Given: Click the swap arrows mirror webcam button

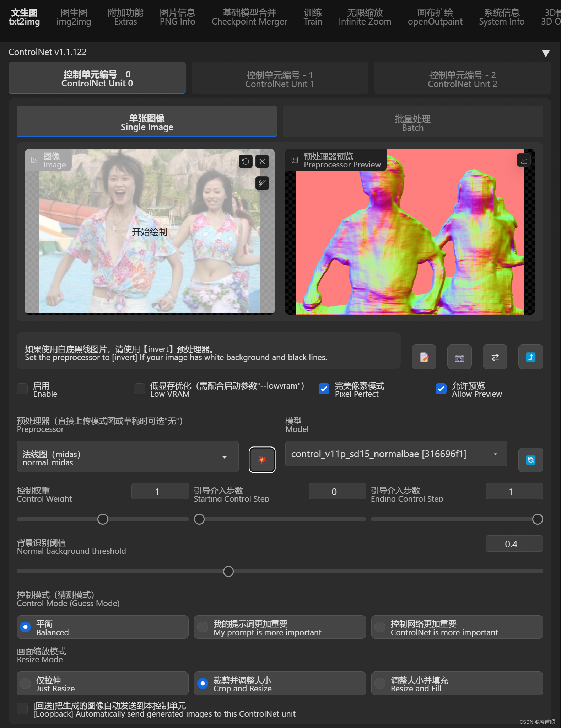Looking at the screenshot, I should coord(495,357).
